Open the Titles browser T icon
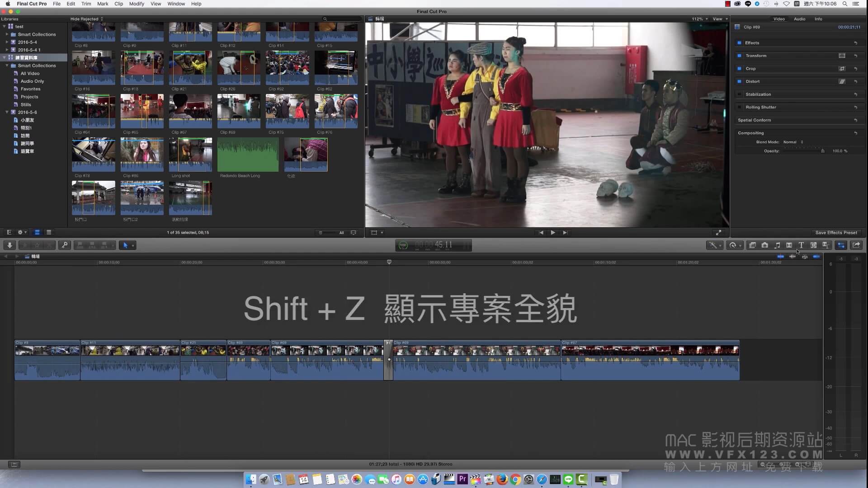Viewport: 868px width, 488px height. pyautogui.click(x=801, y=245)
